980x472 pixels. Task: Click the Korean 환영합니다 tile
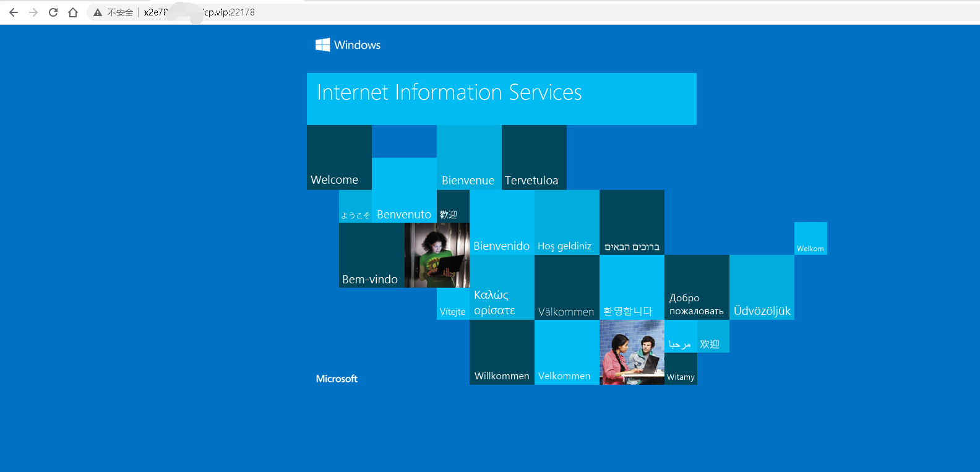tap(632, 287)
